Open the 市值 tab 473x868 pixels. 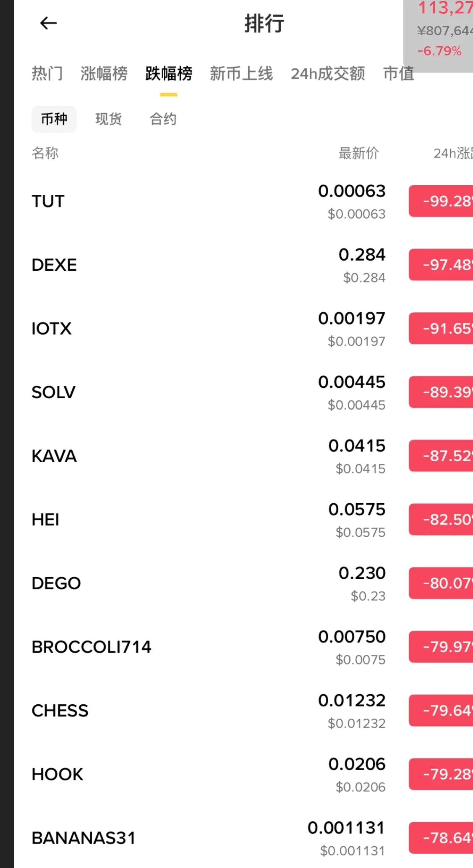coord(398,74)
